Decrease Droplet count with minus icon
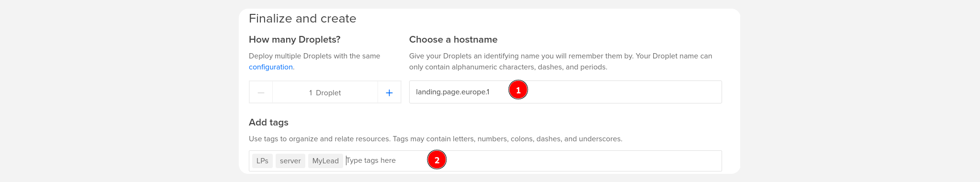The height and width of the screenshot is (182, 980). coord(261,92)
